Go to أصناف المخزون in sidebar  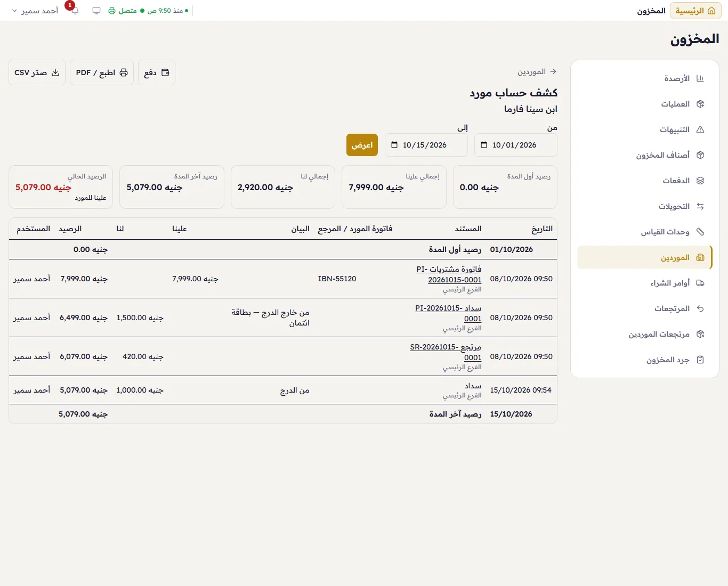[645, 155]
